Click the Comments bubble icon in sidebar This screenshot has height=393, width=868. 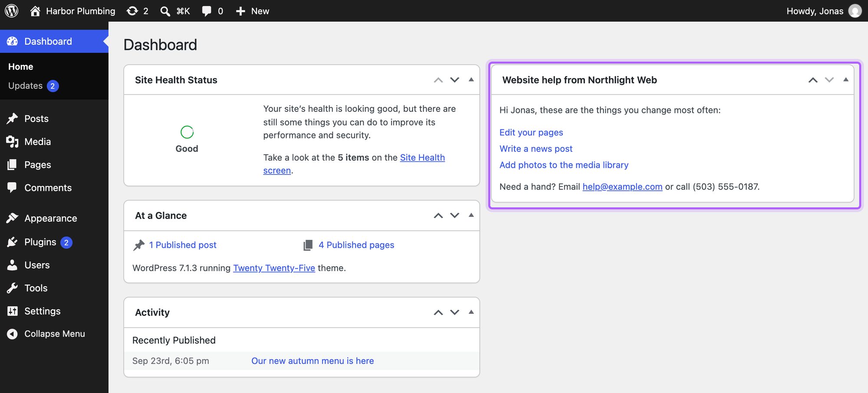tap(12, 187)
